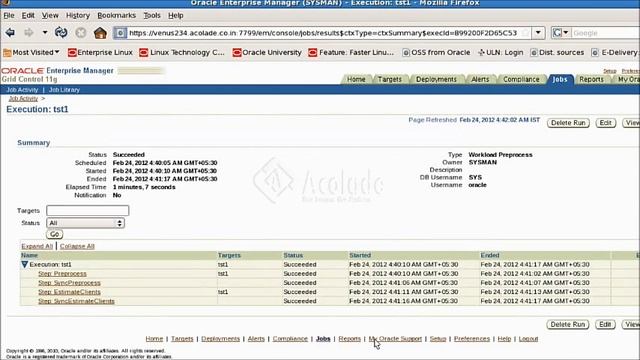This screenshot has width=640, height=360.
Task: Switch to the Targets tab
Action: click(389, 79)
